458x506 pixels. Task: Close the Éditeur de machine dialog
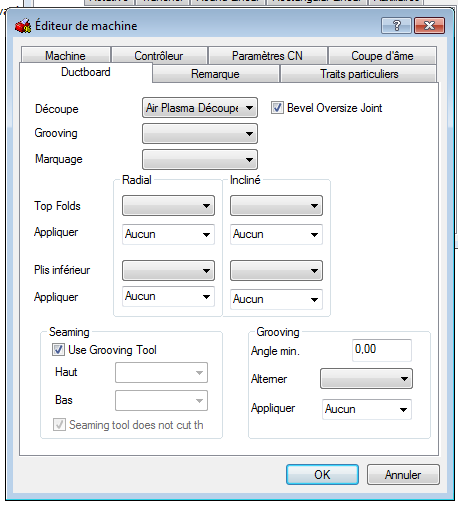(429, 26)
